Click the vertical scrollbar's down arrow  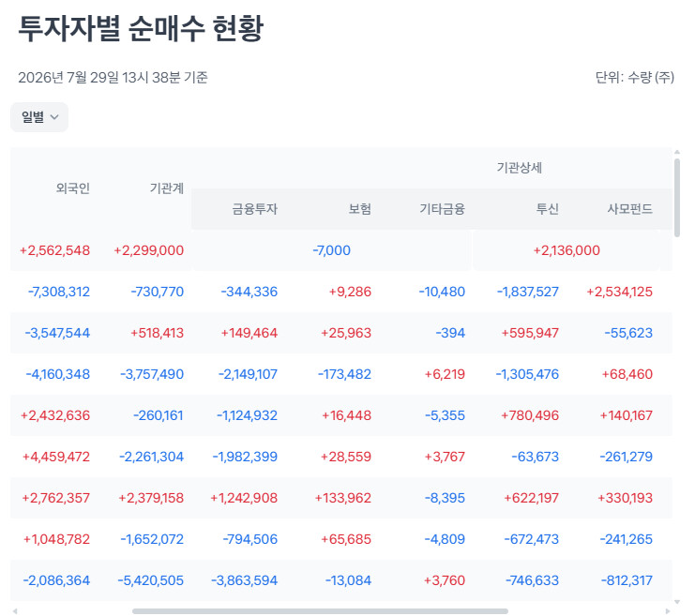(x=677, y=602)
